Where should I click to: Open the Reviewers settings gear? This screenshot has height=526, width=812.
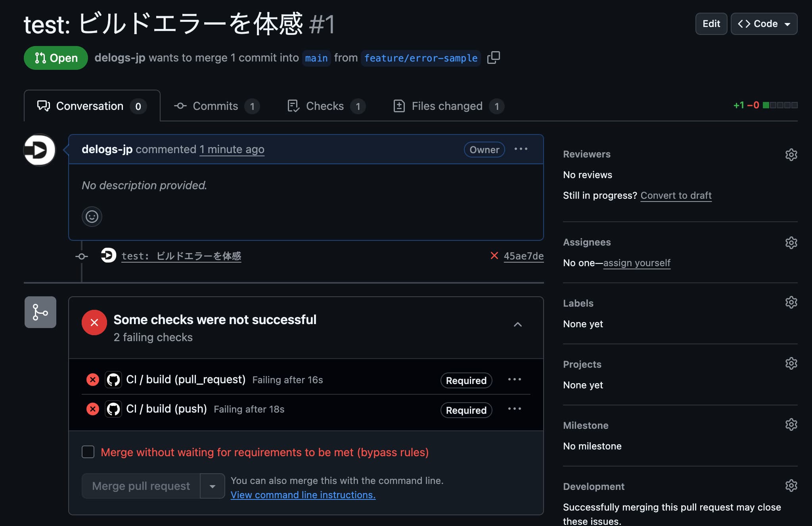tap(791, 154)
